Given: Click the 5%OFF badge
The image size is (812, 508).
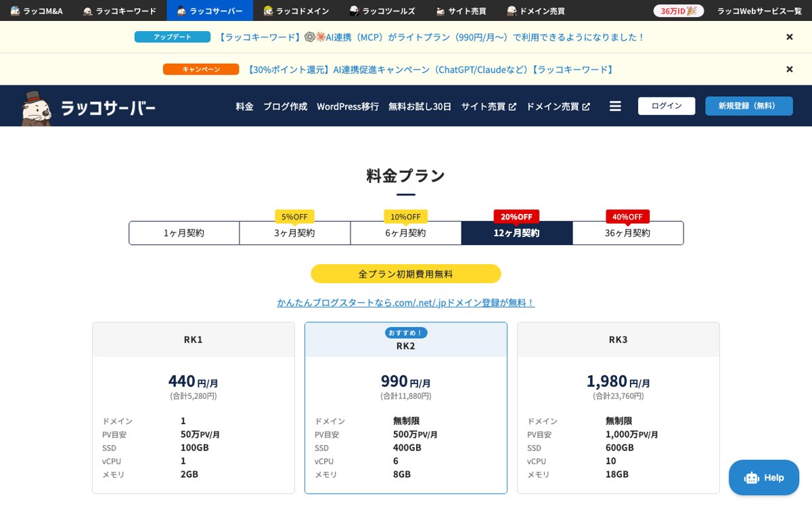Looking at the screenshot, I should point(294,217).
